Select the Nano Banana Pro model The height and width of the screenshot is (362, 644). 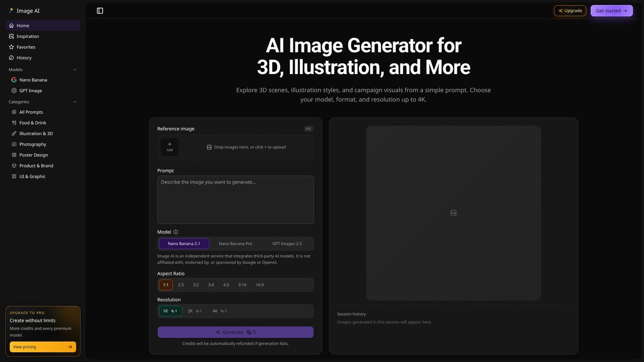coord(235,244)
